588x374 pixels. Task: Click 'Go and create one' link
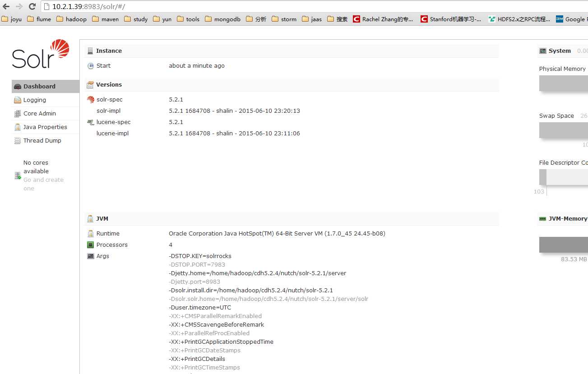43,184
